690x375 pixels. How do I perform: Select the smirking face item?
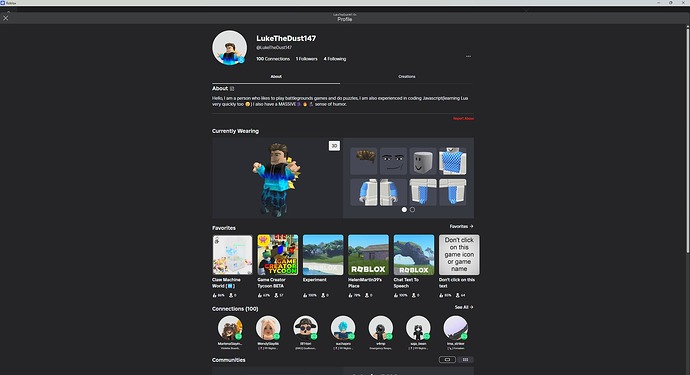click(x=393, y=161)
